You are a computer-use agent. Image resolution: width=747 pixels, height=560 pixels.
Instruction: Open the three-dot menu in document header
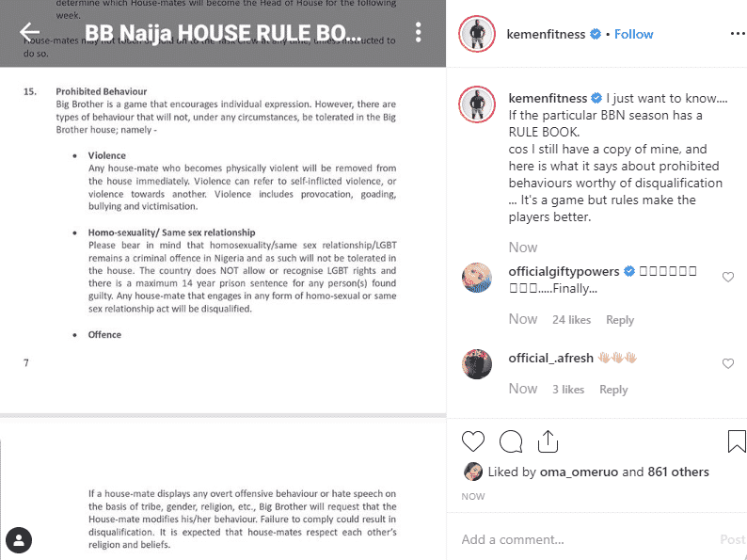pos(418,32)
